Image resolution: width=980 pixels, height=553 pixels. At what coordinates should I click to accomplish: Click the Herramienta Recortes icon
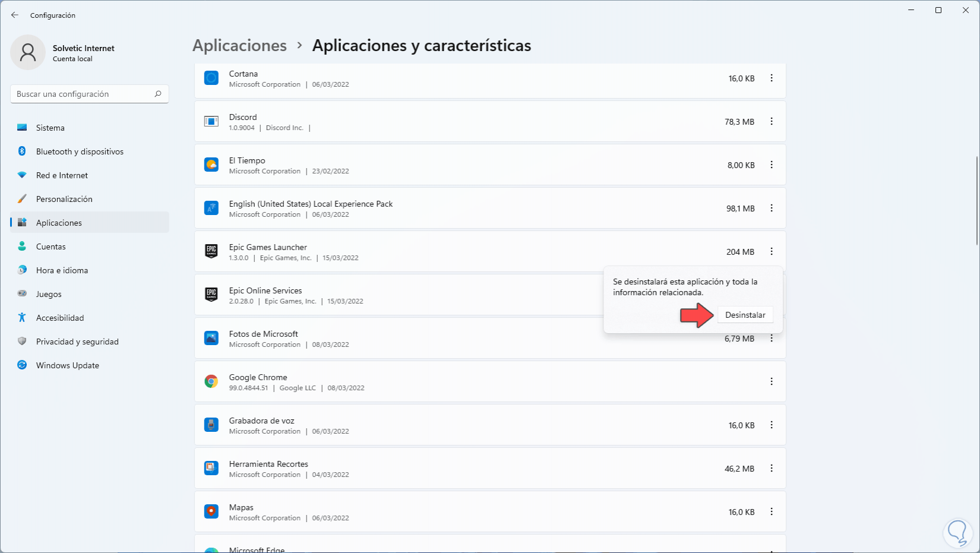click(x=211, y=468)
